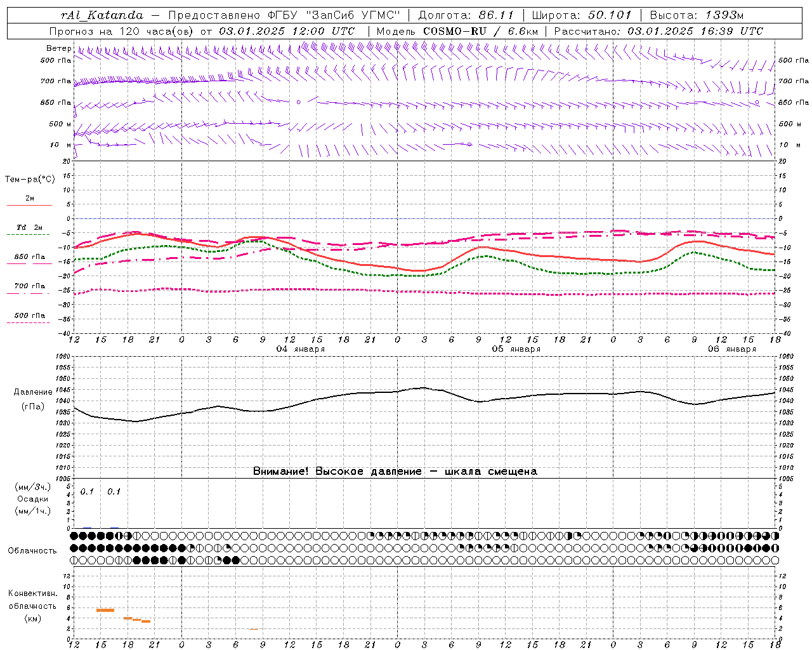Click the longest orange convective cloud bar
812x650 pixels.
click(x=105, y=610)
